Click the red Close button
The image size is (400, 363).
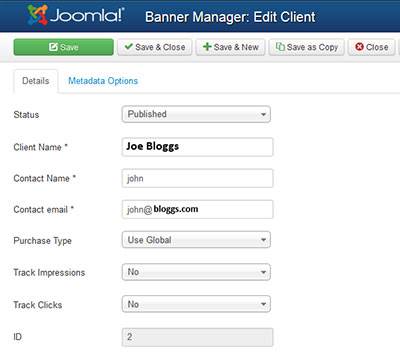[x=371, y=47]
